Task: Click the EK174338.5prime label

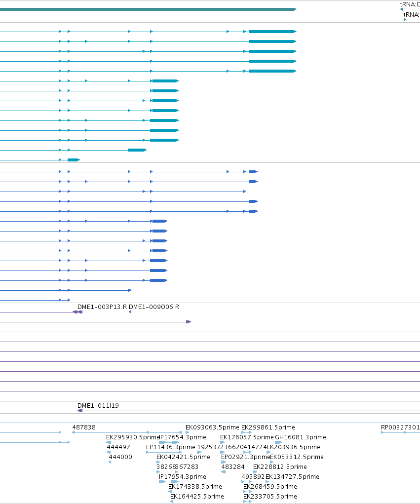Action: pos(195,487)
